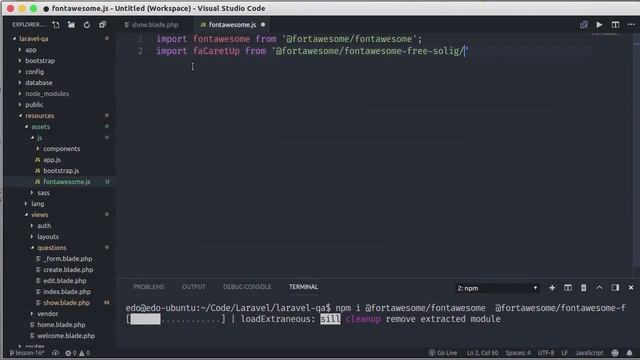Change the JavaScript language mode
This screenshot has height=360, width=640.
point(589,353)
